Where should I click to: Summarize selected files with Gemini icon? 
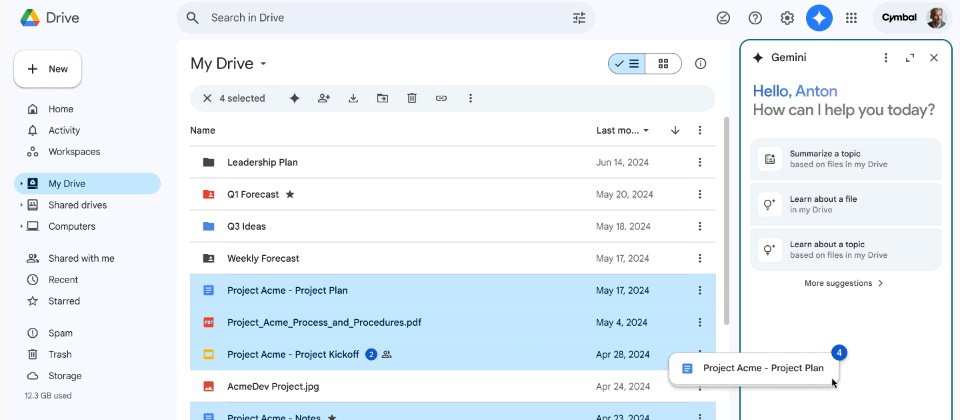pos(294,98)
